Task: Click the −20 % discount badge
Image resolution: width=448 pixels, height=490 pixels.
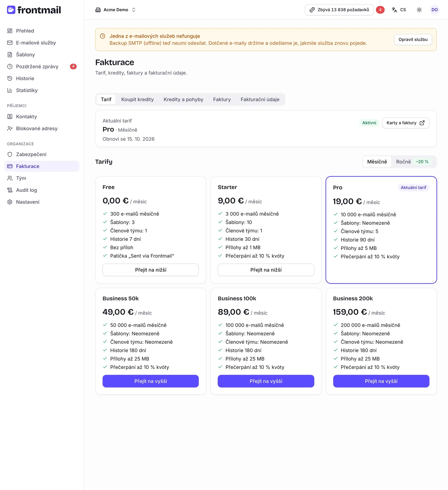Action: pyautogui.click(x=422, y=162)
